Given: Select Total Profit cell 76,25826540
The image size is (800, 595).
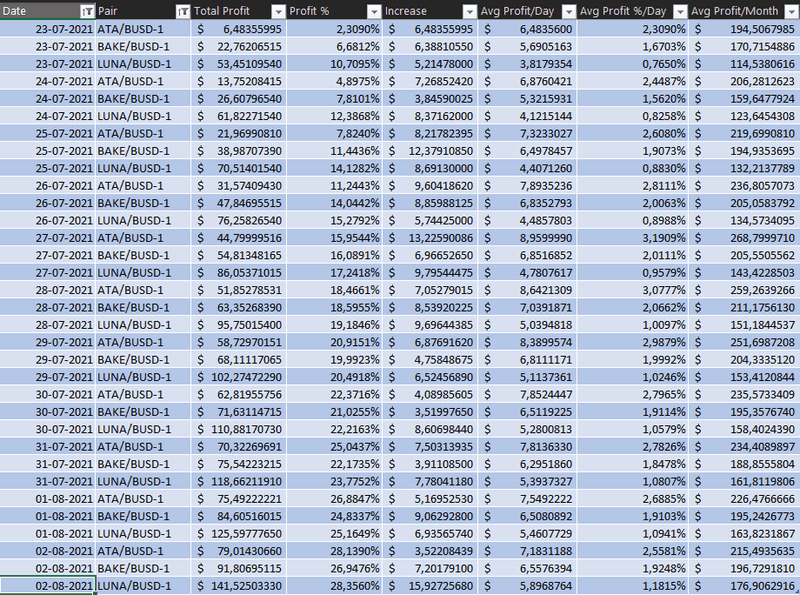Looking at the screenshot, I should 239,220.
